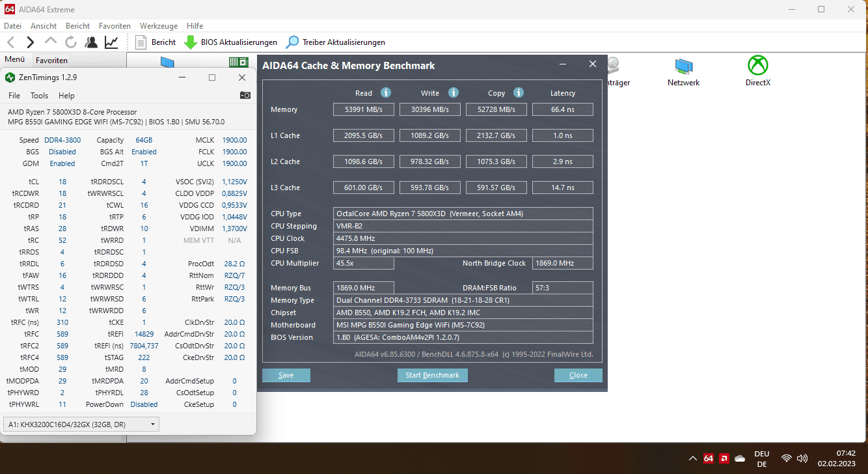The height and width of the screenshot is (474, 868).
Task: Switch to the Favoriten tab
Action: [52, 60]
